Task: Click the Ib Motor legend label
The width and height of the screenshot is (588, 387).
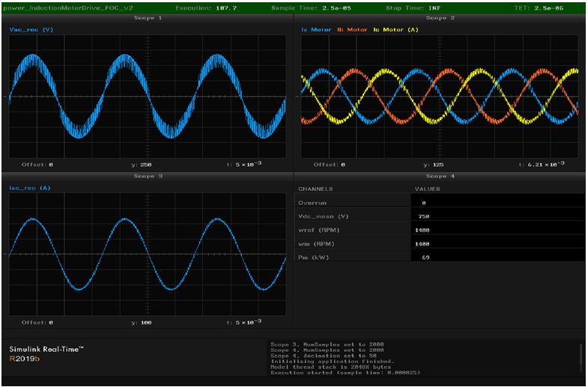Action: coord(351,30)
